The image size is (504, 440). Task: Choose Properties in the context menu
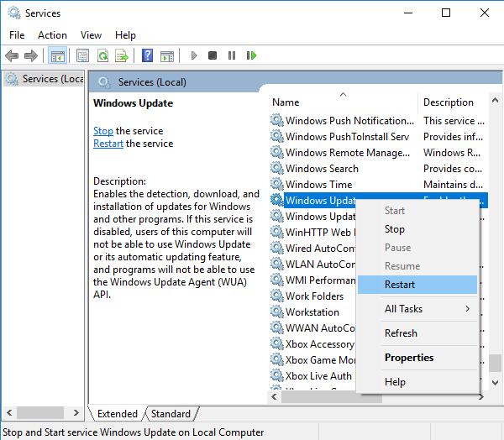pos(417,358)
